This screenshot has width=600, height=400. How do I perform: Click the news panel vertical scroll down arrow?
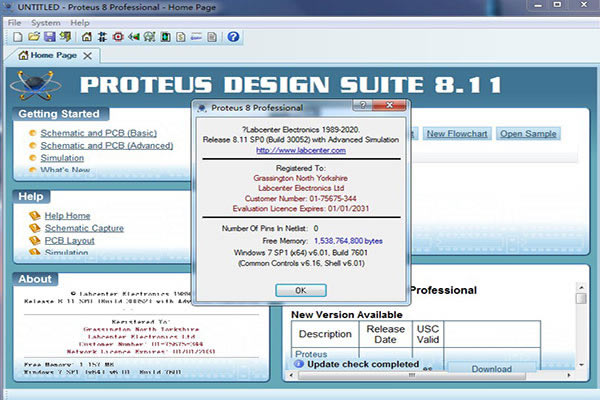point(581,365)
